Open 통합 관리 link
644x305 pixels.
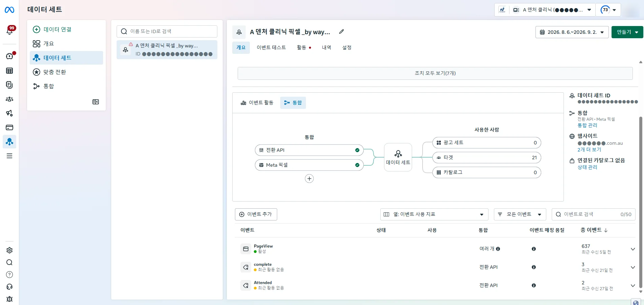(x=587, y=125)
